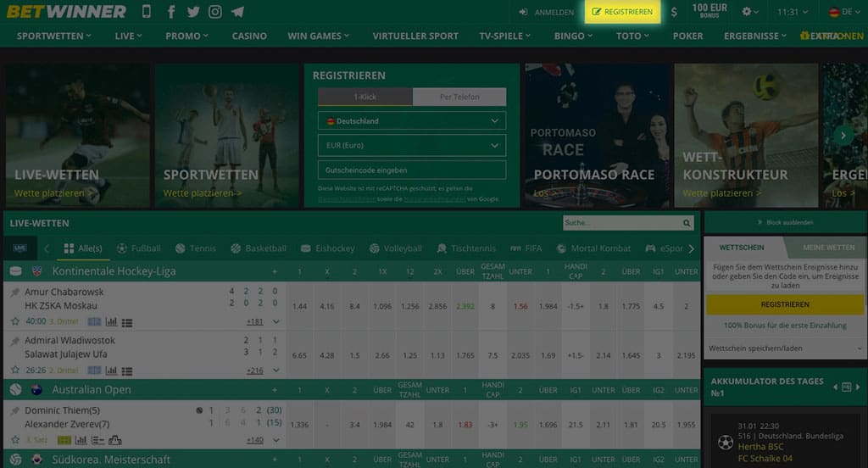This screenshot has width=868, height=468.
Task: Open the bet constructor icon for Thiem match
Action: point(114,440)
